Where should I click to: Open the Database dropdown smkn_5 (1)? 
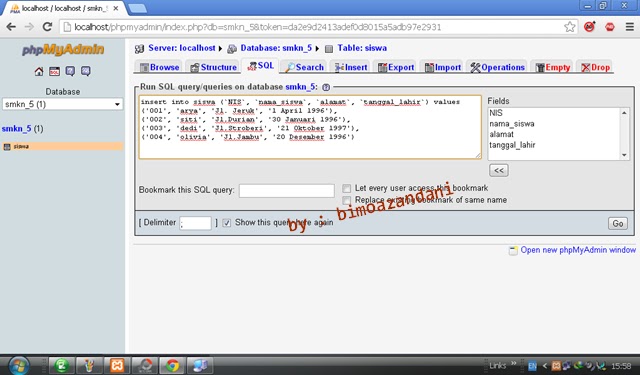pos(62,104)
